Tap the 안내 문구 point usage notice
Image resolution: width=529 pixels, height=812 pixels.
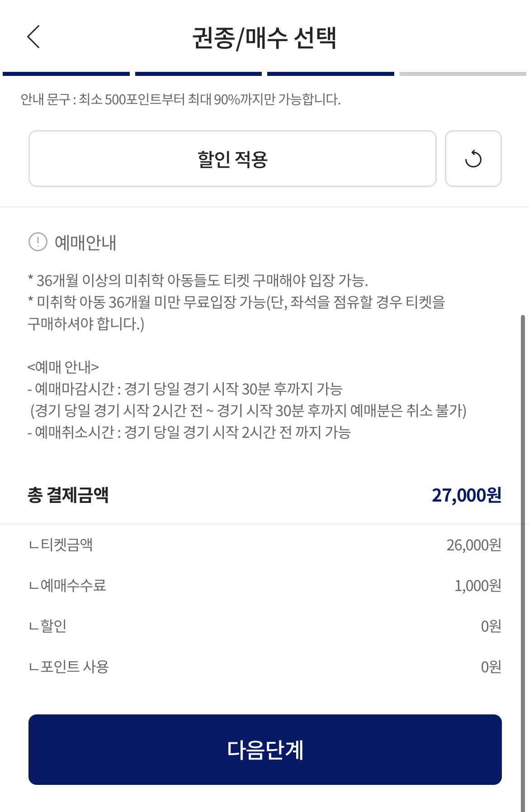180,99
